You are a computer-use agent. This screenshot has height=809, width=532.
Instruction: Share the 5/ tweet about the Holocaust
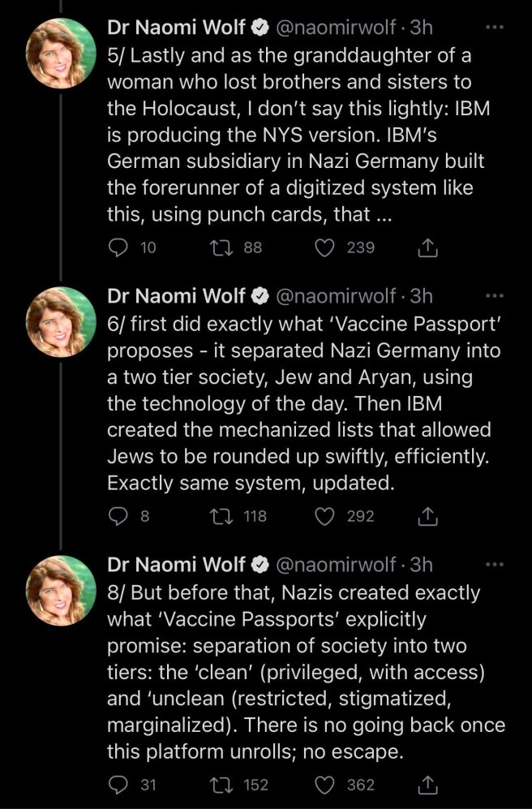tap(427, 248)
